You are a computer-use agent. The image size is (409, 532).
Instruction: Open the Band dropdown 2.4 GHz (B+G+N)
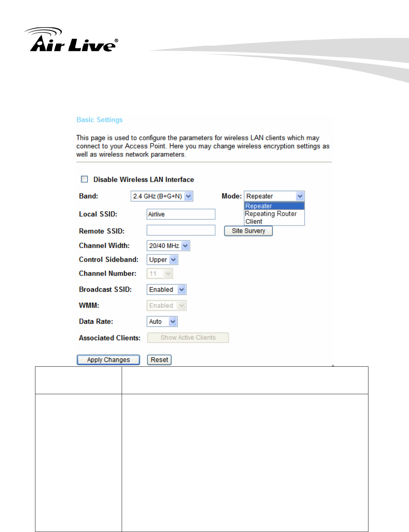(162, 196)
